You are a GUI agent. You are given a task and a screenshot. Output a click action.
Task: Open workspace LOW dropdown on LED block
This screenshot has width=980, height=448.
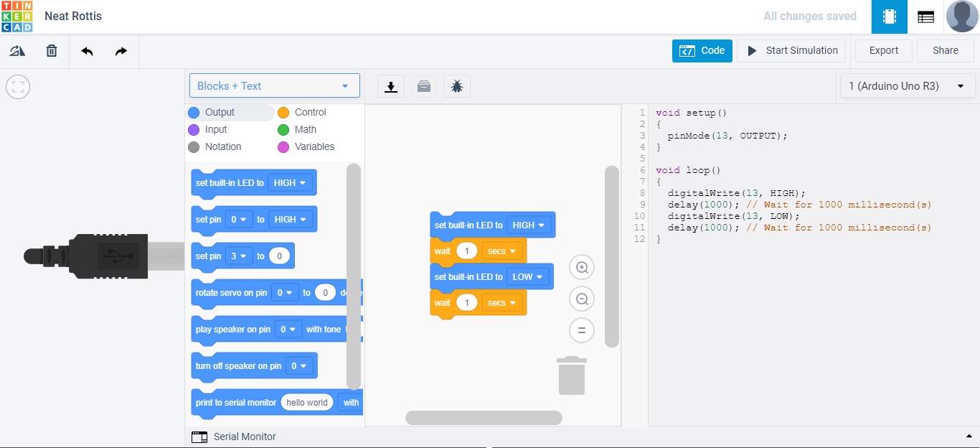pos(528,277)
